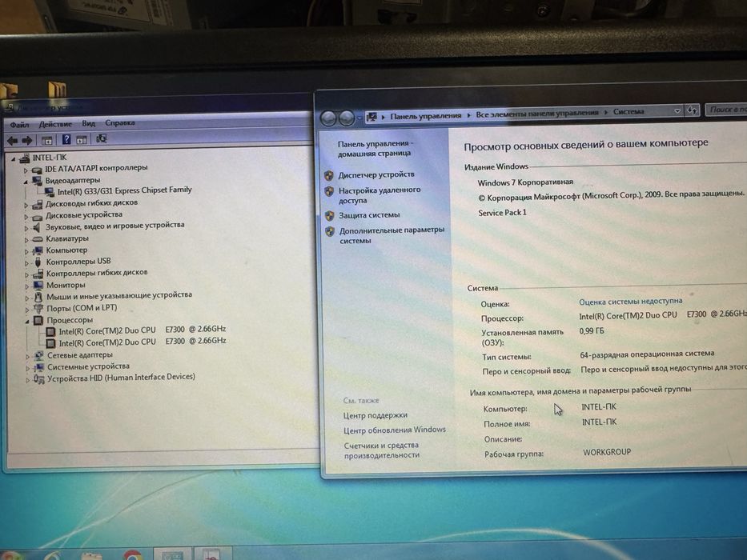Go back in the System window
The image size is (747, 560).
click(x=328, y=118)
